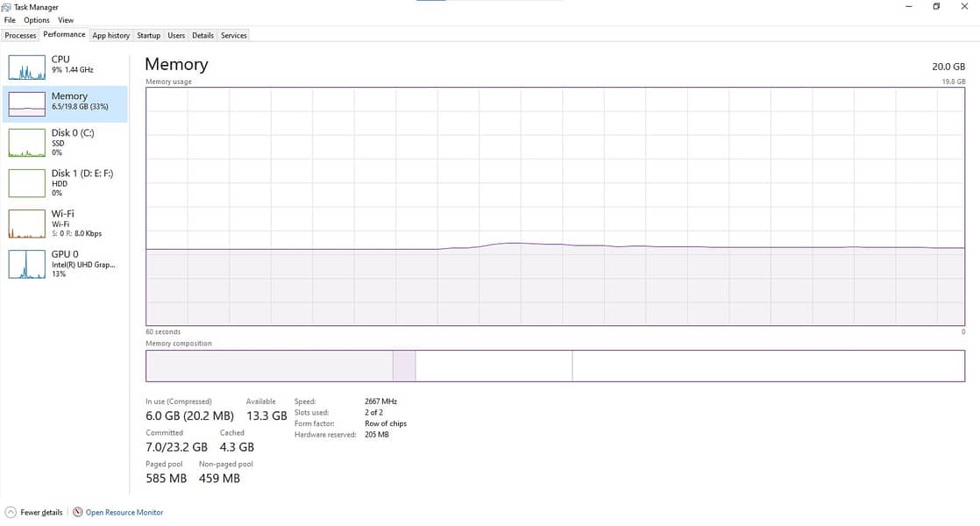Click the Open Resource Monitor icon
This screenshot has height=526, width=980.
(x=78, y=512)
